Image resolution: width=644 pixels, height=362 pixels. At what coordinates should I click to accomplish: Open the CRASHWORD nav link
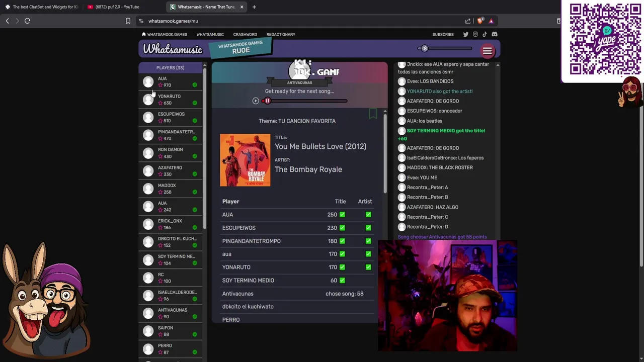[245, 34]
